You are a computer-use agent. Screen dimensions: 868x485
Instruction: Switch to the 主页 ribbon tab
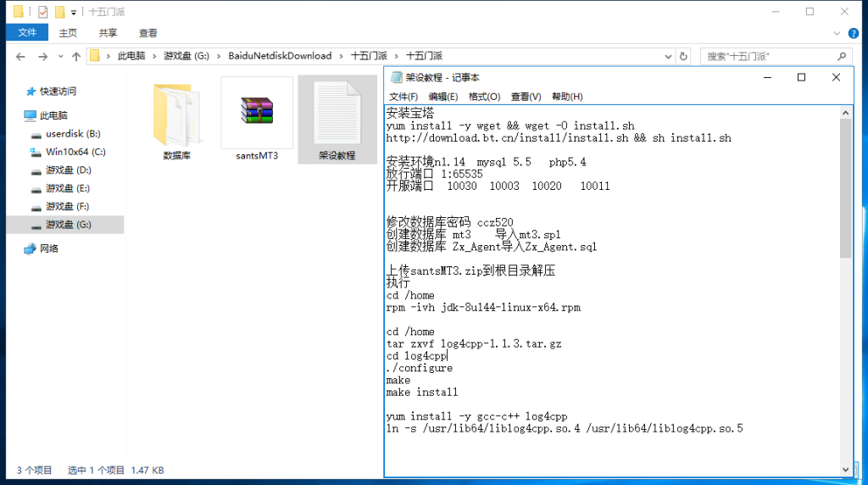(x=68, y=33)
